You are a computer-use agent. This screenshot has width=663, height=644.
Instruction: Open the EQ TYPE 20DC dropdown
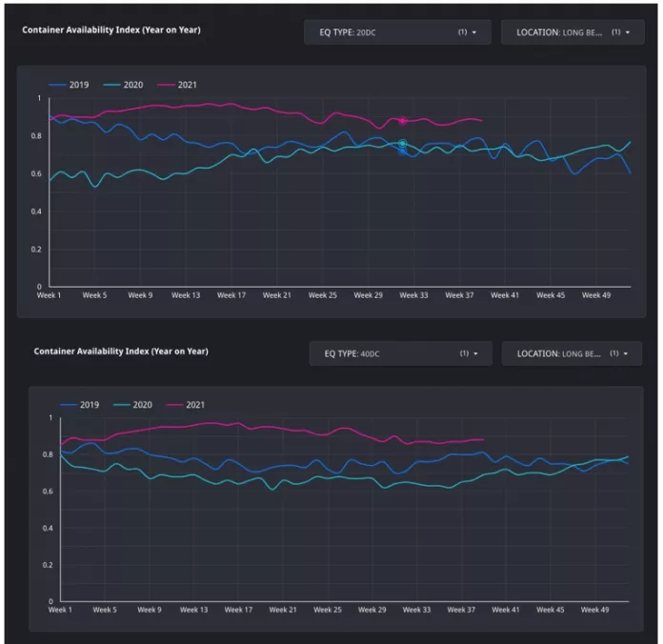[395, 32]
